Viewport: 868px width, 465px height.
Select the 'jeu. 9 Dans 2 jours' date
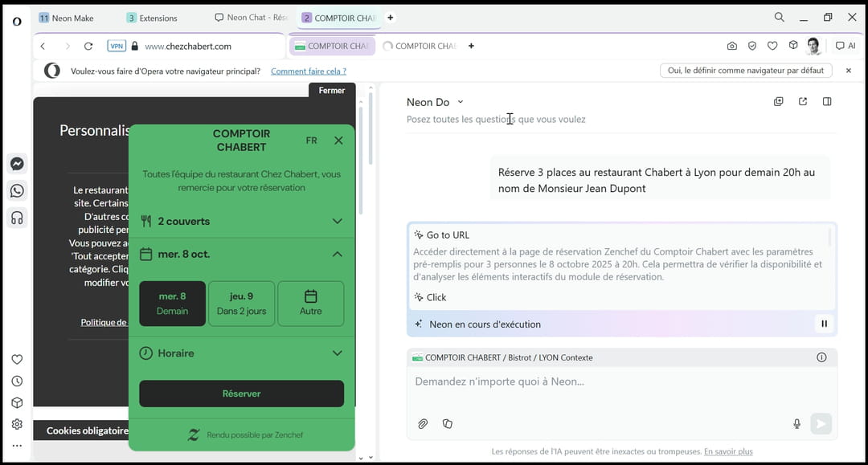(x=241, y=304)
